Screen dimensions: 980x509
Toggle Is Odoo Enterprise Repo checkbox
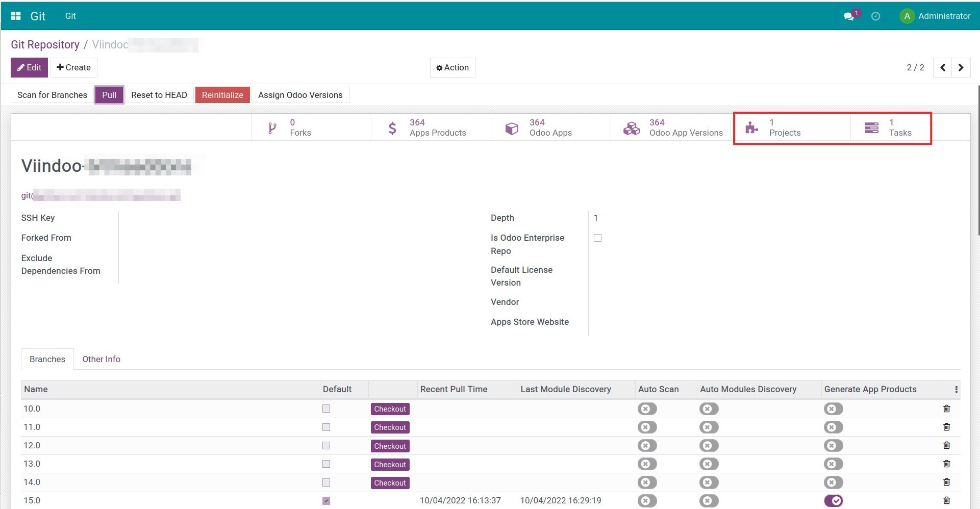coord(597,238)
